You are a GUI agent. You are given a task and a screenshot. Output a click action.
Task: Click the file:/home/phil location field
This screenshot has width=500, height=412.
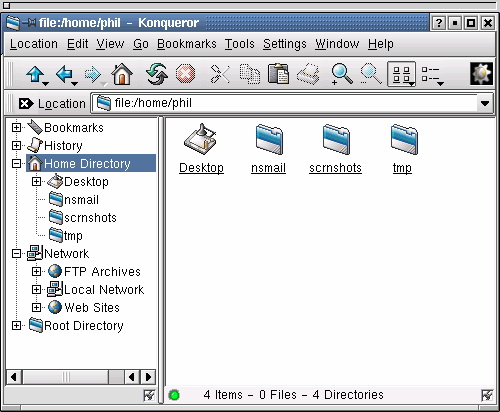285,104
